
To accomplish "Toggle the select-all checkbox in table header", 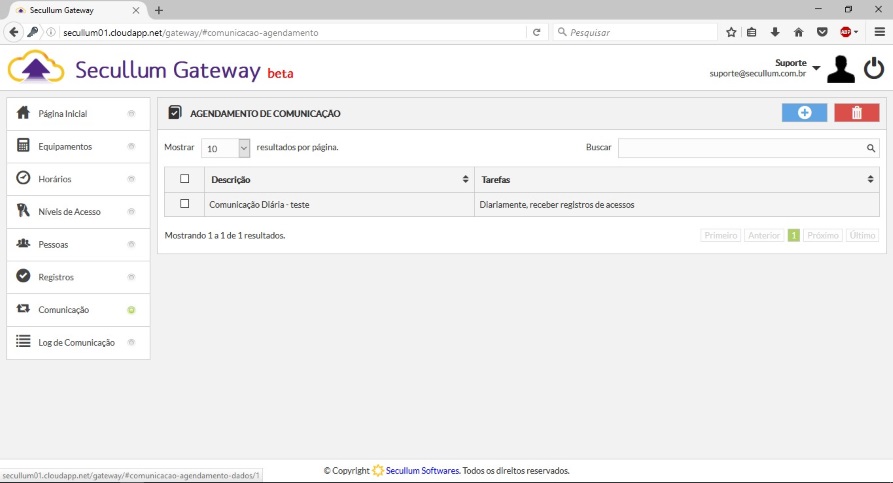I will (x=184, y=179).
